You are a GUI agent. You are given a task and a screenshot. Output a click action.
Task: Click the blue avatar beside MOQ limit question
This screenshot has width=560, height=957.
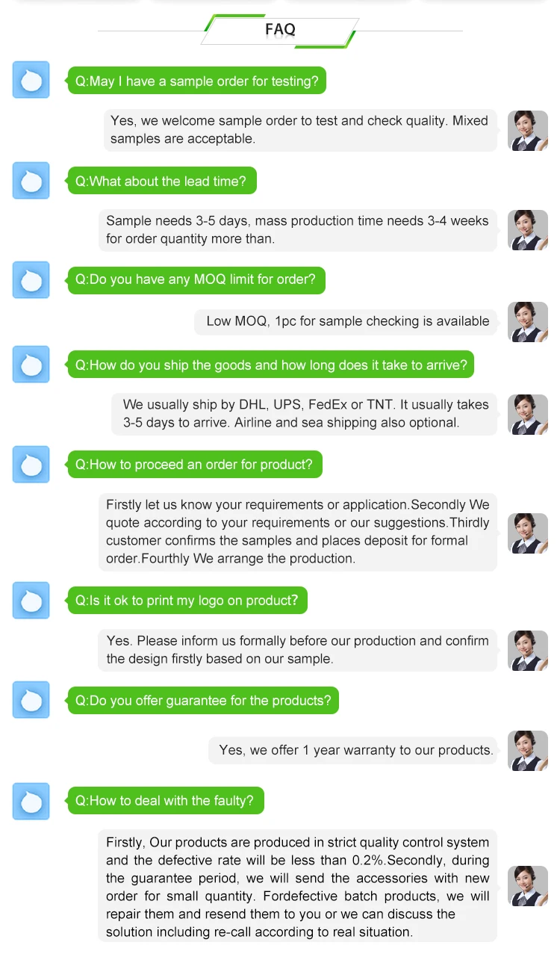pos(31,280)
